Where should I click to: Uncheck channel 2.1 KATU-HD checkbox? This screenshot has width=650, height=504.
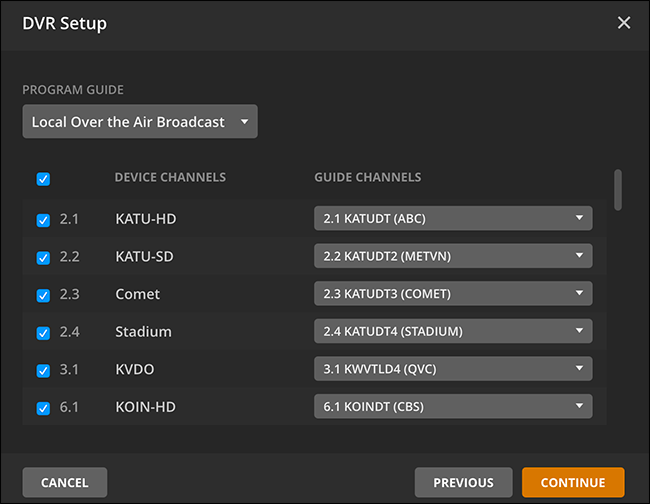tap(43, 220)
